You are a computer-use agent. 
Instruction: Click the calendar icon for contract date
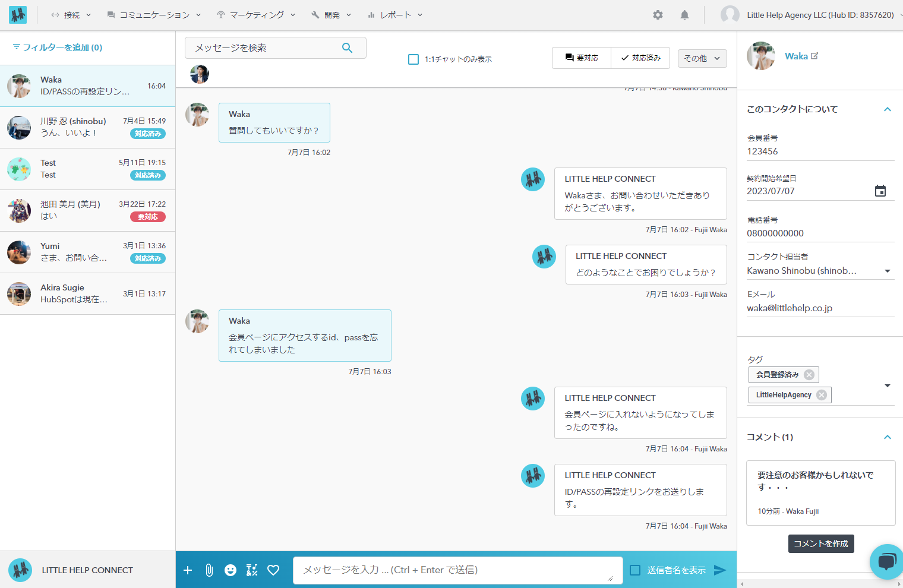tap(880, 191)
